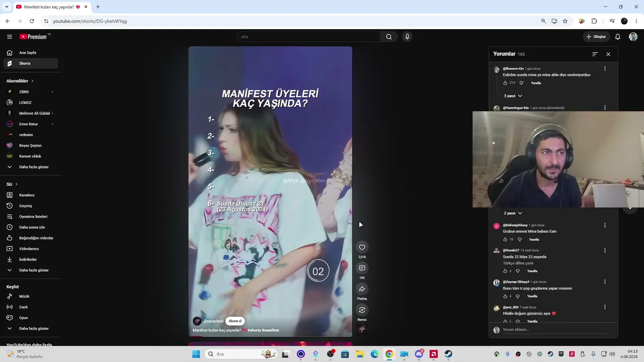This screenshot has height=362, width=644.
Task: Open the Windows Start menu
Action: (196, 354)
